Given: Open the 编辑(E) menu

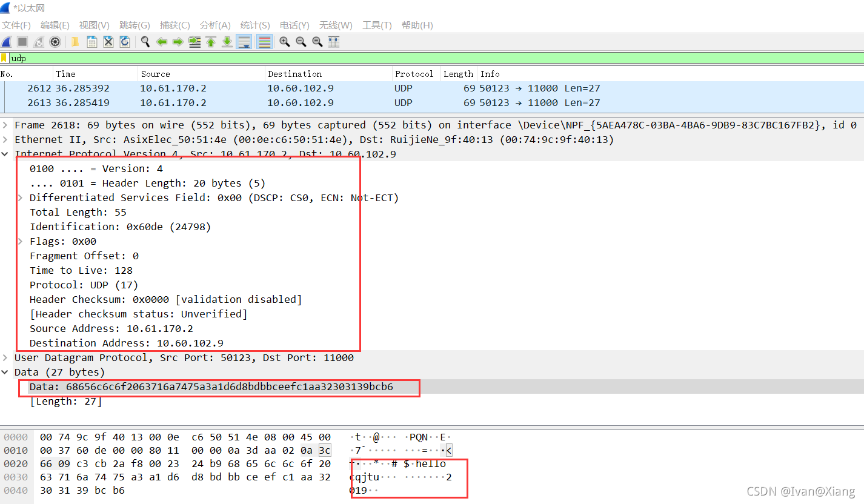Looking at the screenshot, I should coord(55,25).
